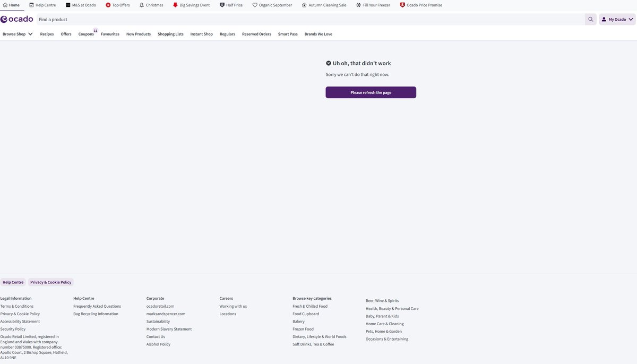Open Locations link under Careers

tap(228, 314)
